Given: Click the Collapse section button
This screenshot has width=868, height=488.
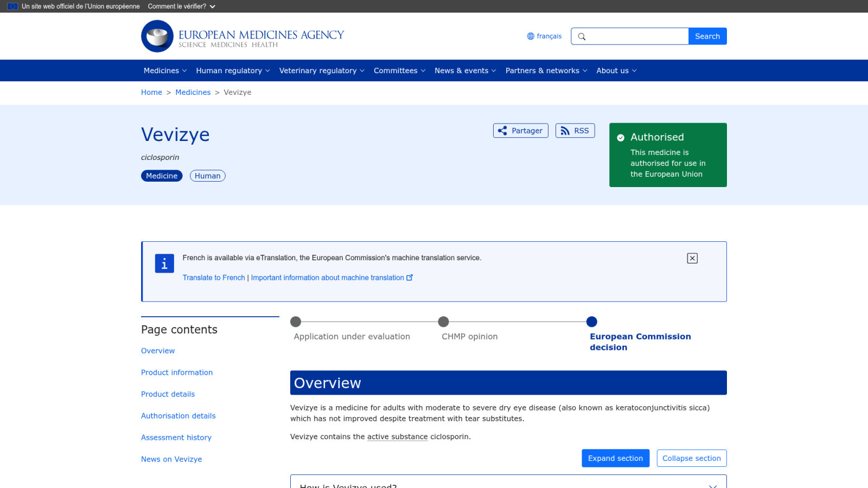Looking at the screenshot, I should pos(692,458).
